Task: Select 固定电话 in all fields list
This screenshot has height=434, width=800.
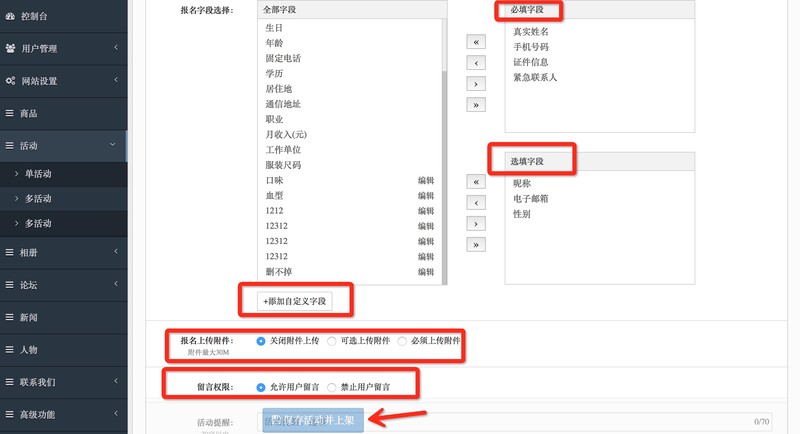Action: click(283, 58)
